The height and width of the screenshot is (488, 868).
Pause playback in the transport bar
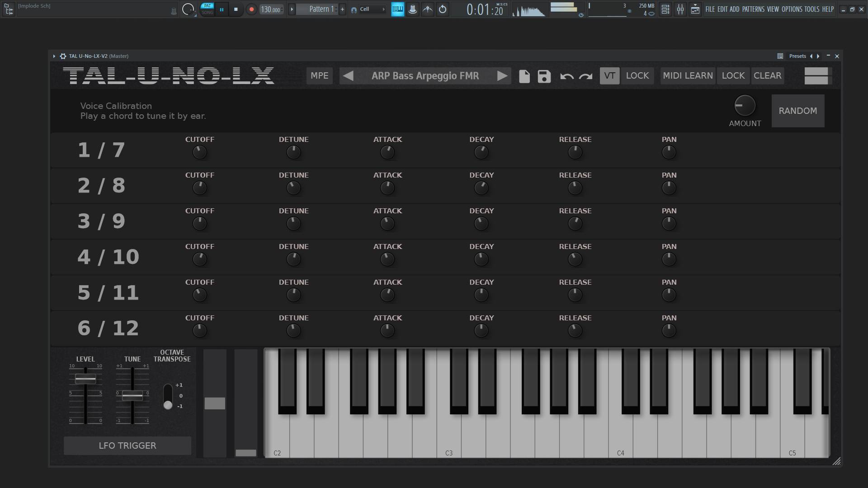(222, 9)
